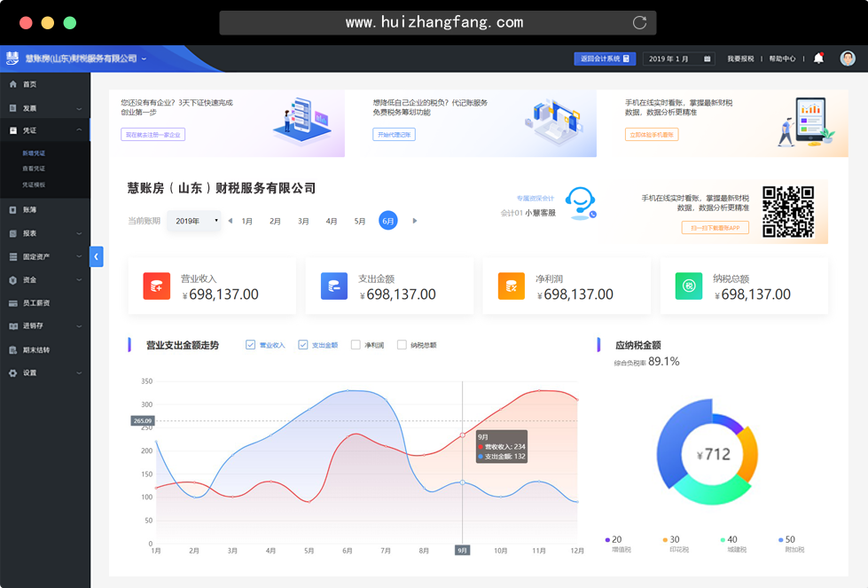Viewport: 868px width, 588px height.
Task: Open 新增凭证 submenu item
Action: click(34, 153)
